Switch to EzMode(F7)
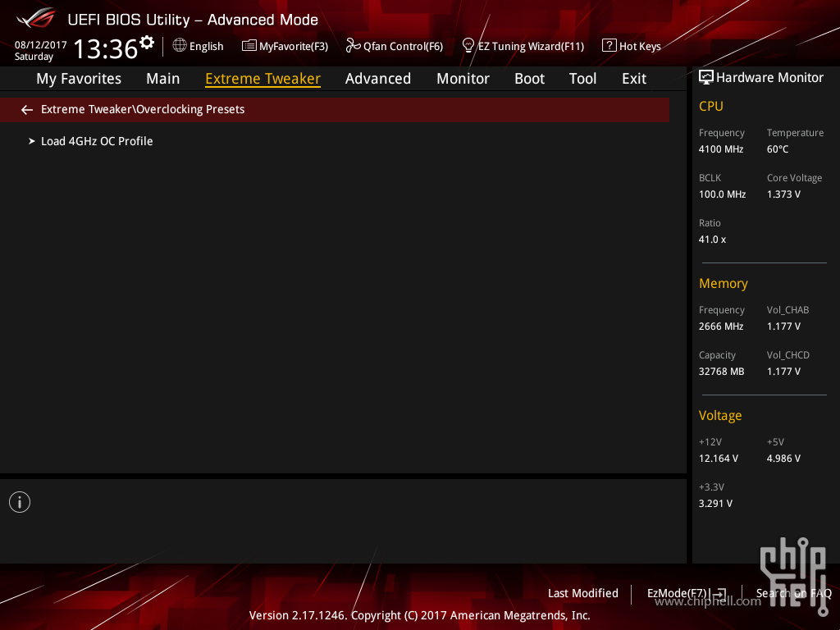The height and width of the screenshot is (630, 840). point(677,593)
